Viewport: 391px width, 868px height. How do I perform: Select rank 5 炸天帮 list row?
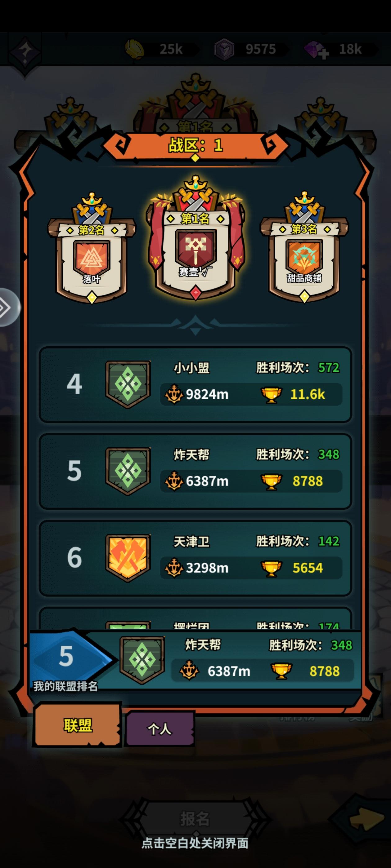(195, 471)
